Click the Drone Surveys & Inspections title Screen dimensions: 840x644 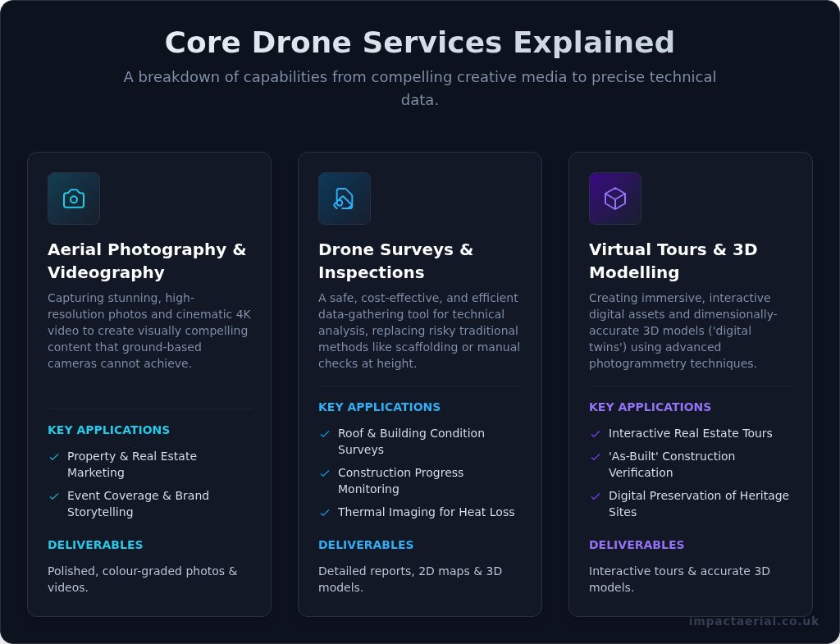click(x=395, y=261)
